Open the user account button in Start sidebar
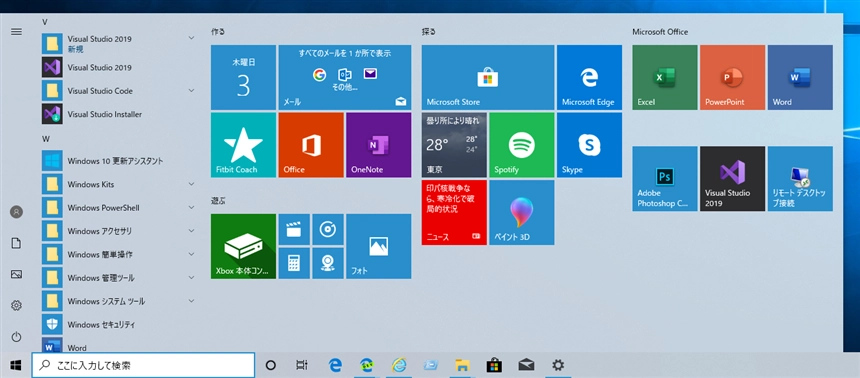 click(16, 212)
